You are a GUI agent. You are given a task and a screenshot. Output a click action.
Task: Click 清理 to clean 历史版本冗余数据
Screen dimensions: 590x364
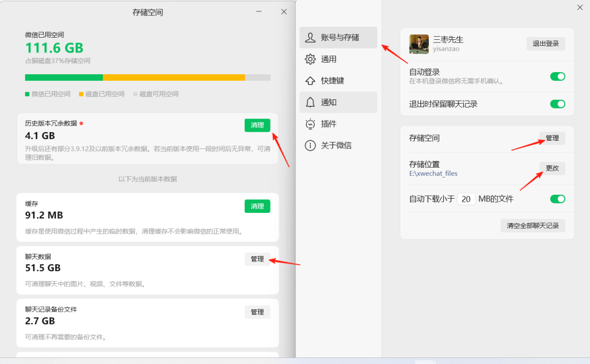pyautogui.click(x=257, y=125)
